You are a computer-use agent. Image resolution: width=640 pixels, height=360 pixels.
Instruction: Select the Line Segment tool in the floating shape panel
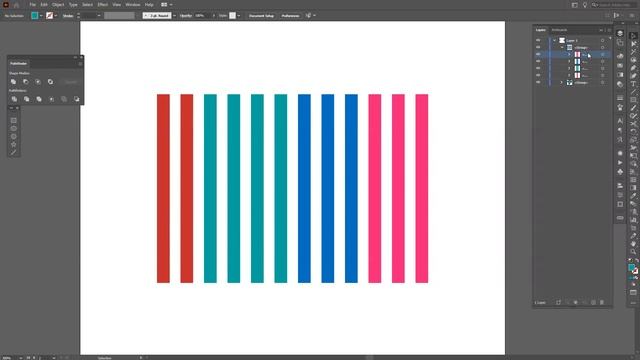pos(13,152)
